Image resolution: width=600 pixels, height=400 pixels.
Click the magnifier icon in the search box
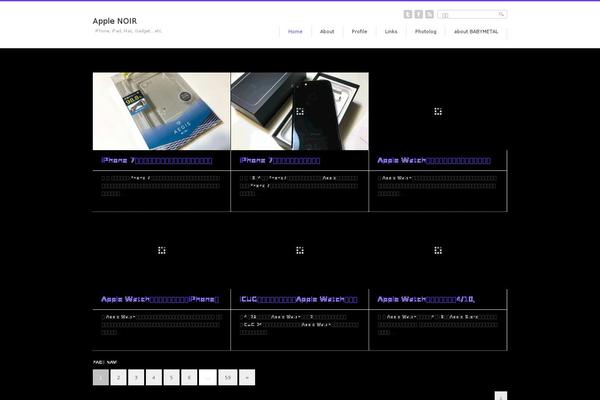(501, 14)
